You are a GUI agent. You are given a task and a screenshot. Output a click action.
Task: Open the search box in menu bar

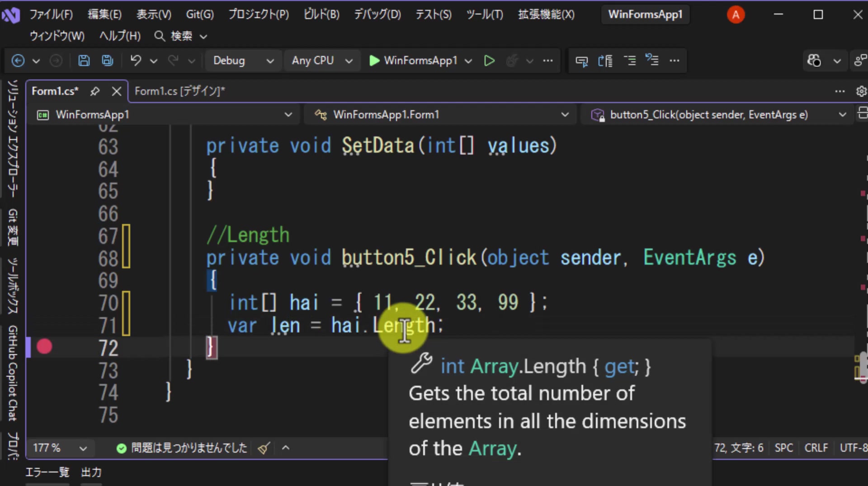pyautogui.click(x=180, y=36)
